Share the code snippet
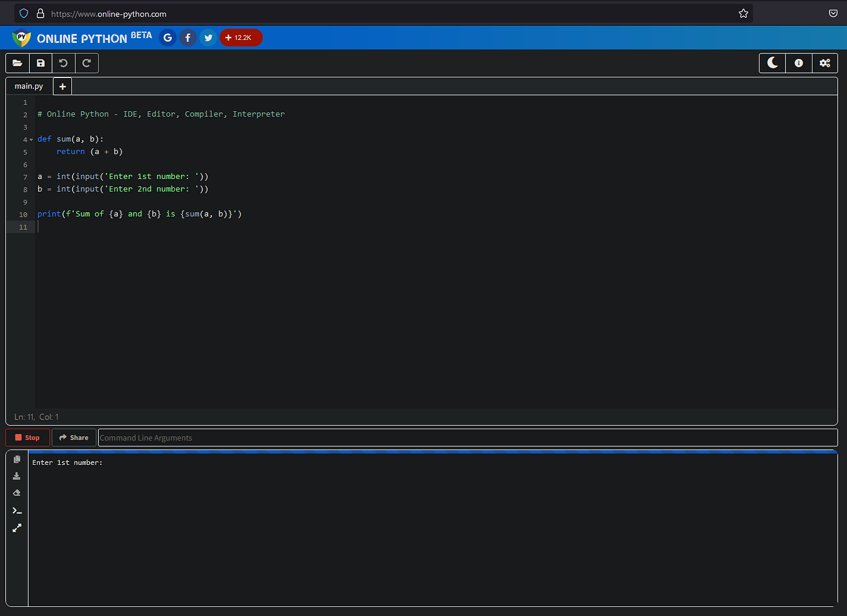Viewport: 847px width, 616px height. [x=73, y=437]
